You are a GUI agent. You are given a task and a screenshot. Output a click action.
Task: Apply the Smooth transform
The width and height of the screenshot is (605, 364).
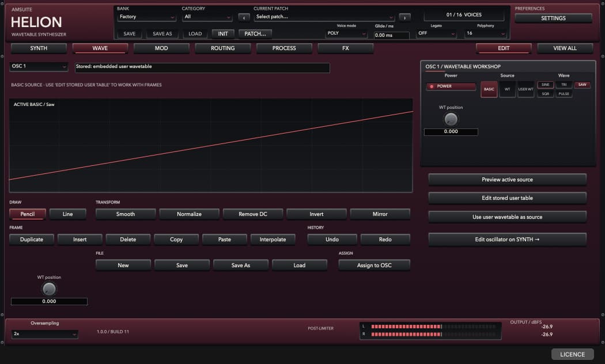pos(126,214)
